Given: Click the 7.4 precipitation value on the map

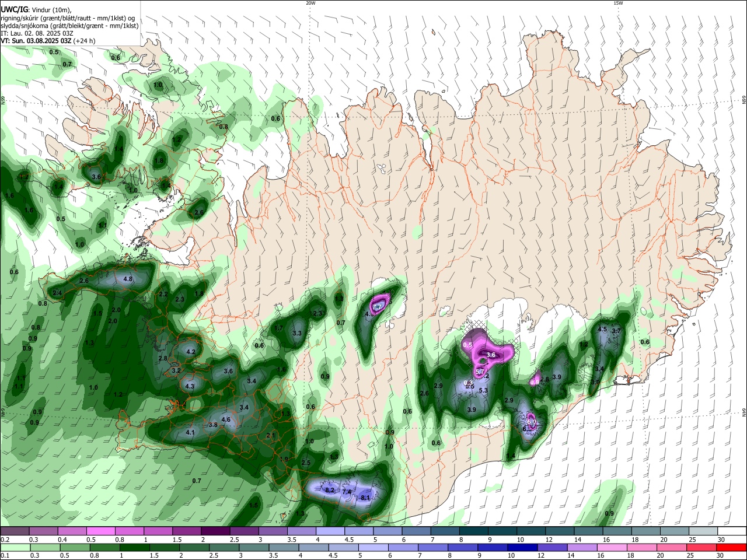Looking at the screenshot, I should coord(347,492).
